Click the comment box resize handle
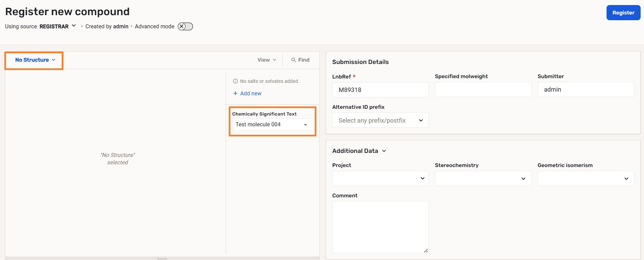 point(426,250)
